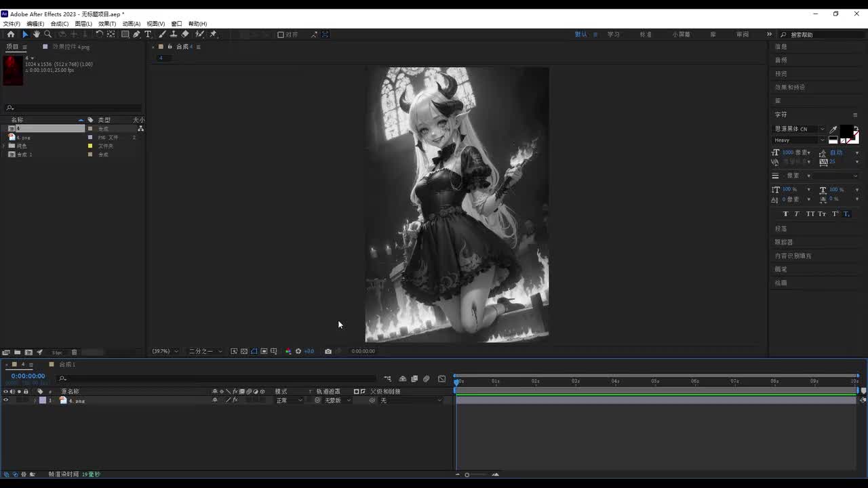
Task: Enable All Caps (TT) in Character panel
Action: click(x=810, y=214)
